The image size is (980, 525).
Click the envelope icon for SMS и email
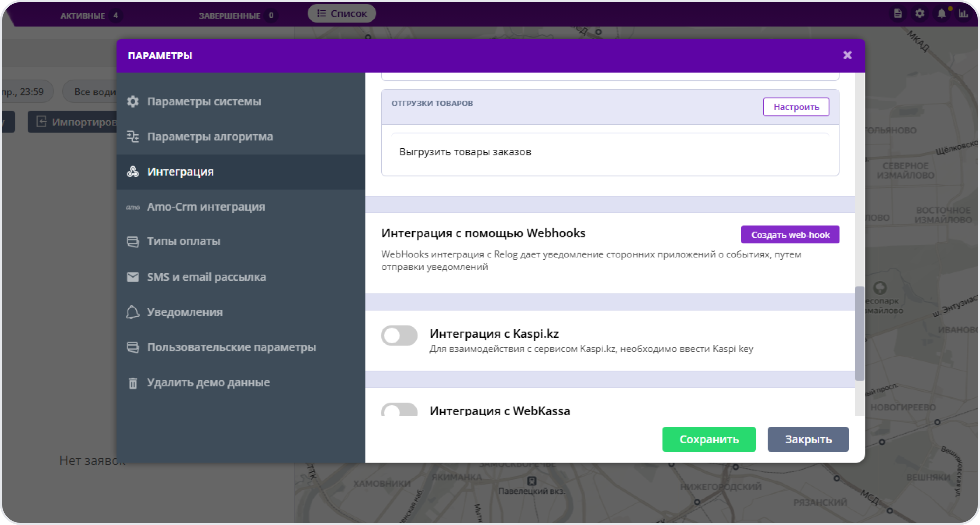tap(133, 277)
